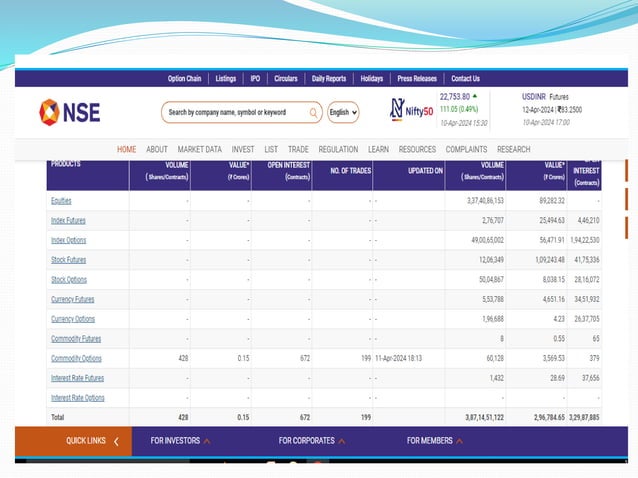Open the Commodity Options link
This screenshot has width=638, height=478.
click(76, 358)
